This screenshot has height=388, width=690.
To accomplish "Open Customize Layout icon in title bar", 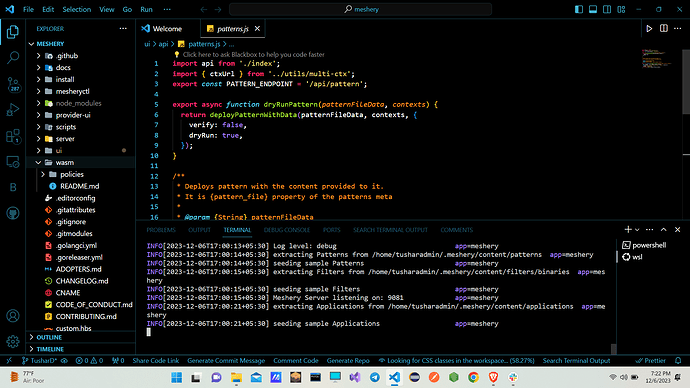I will tap(621, 9).
